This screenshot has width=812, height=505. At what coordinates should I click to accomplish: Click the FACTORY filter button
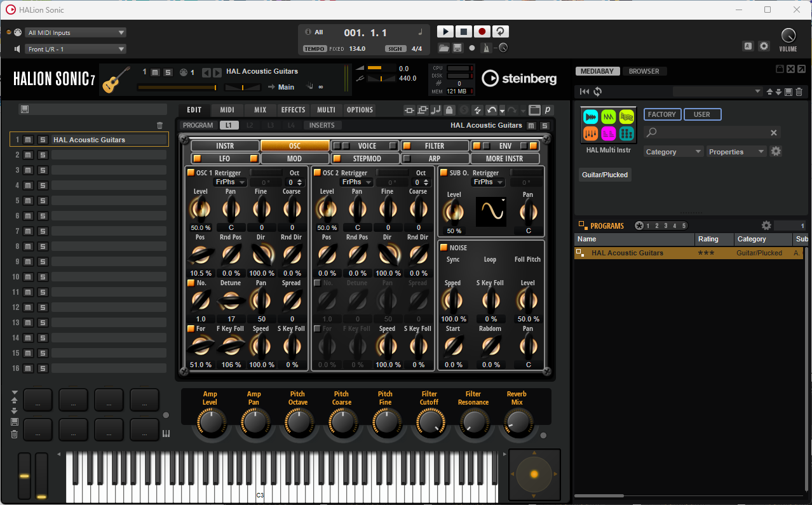tap(662, 114)
